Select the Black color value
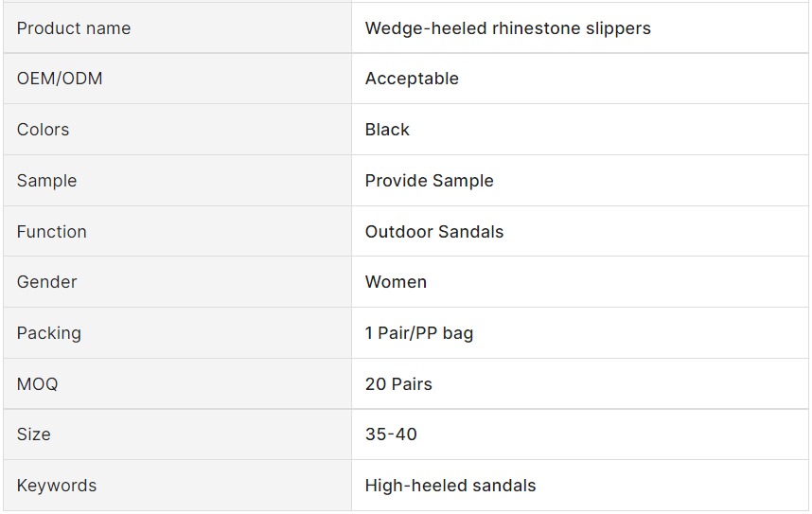The height and width of the screenshot is (514, 812). 387,130
